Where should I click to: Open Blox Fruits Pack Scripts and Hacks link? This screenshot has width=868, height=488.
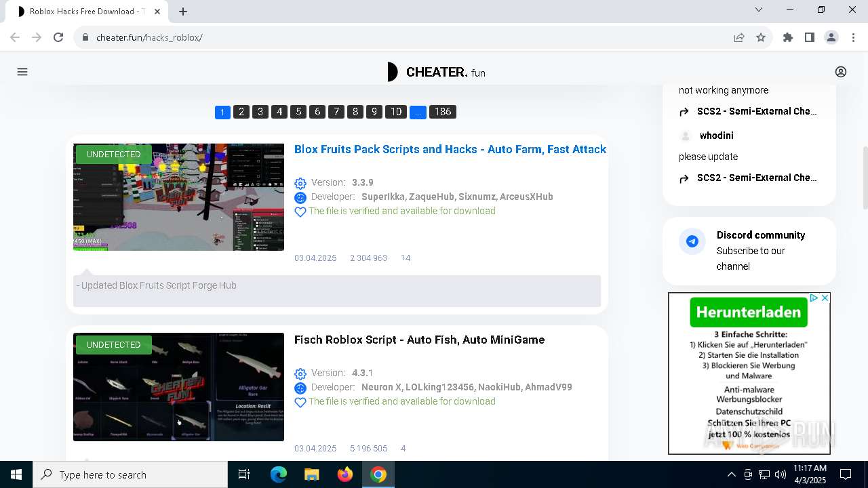(x=450, y=149)
